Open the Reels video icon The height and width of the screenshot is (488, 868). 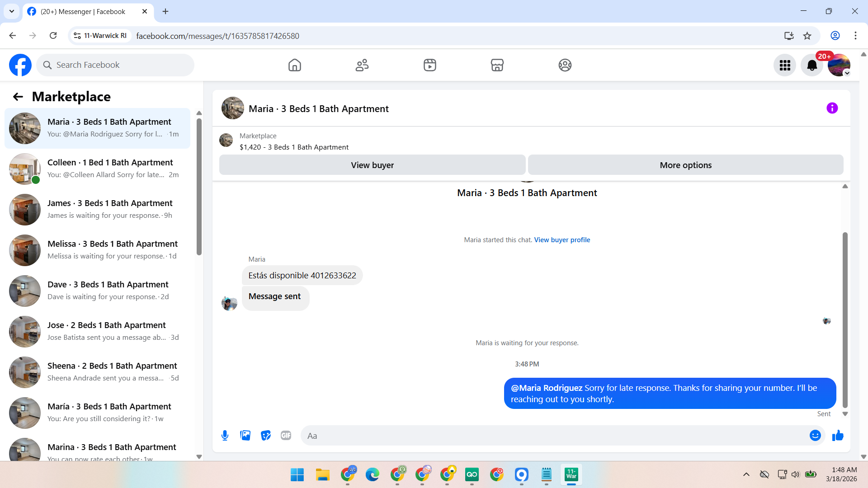430,65
